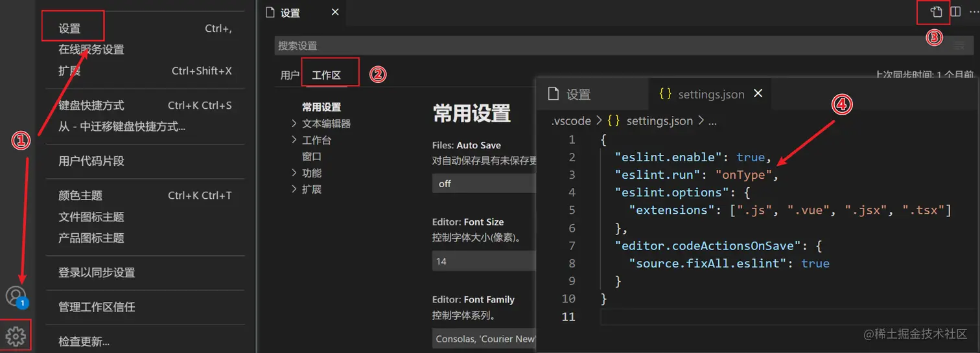Click the breadcrumb trailing ellipsis
This screenshot has width=980, height=353.
tap(712, 122)
